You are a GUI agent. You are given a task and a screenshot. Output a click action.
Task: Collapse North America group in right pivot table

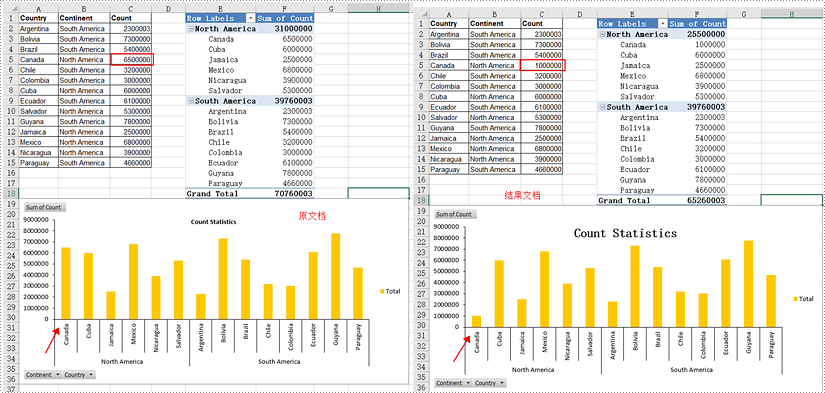(x=602, y=34)
